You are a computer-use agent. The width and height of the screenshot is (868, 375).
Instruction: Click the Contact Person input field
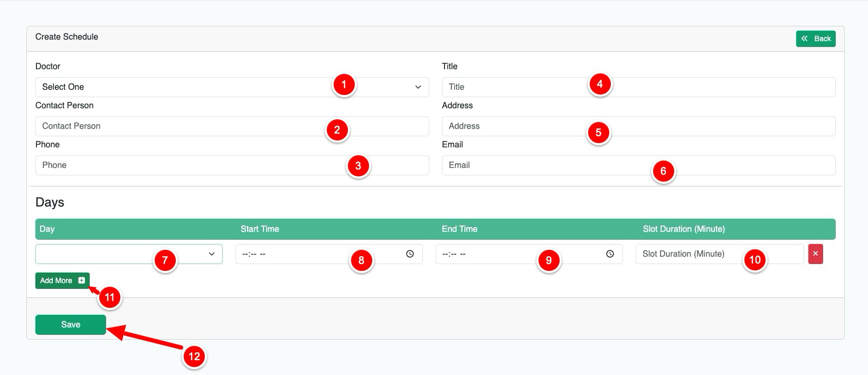232,126
